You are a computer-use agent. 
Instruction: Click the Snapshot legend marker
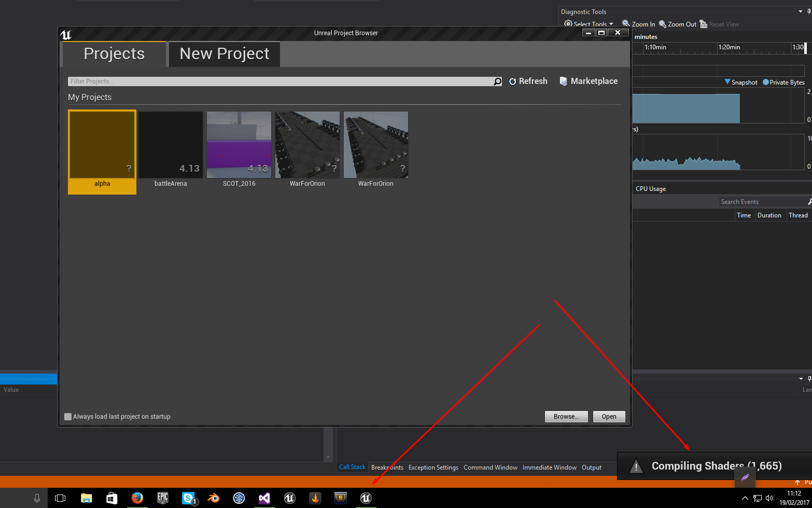727,82
